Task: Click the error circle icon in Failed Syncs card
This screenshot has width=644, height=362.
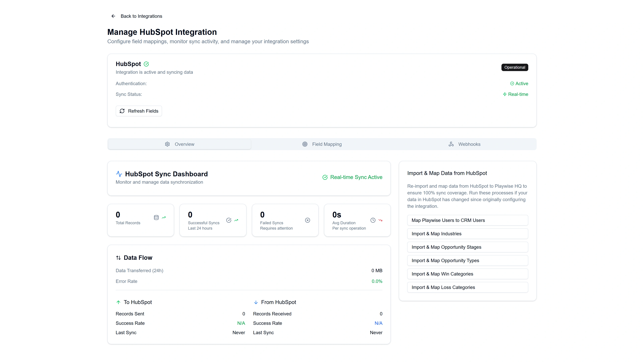Action: [307, 220]
